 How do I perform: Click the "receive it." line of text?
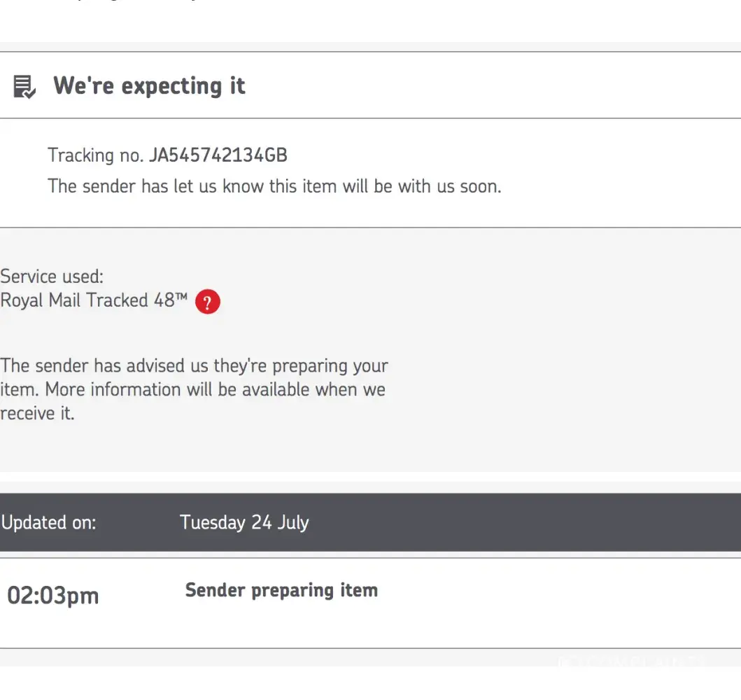(37, 413)
